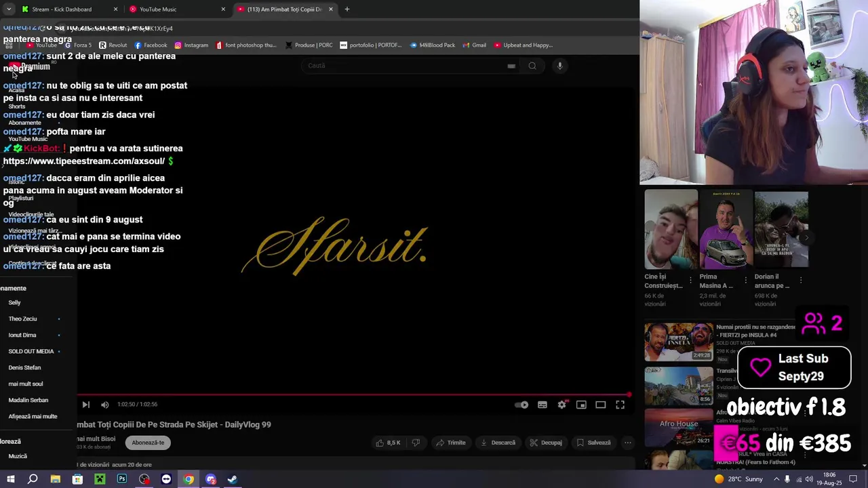The height and width of the screenshot is (488, 868).
Task: Clip the video using Decupaj
Action: (x=546, y=443)
